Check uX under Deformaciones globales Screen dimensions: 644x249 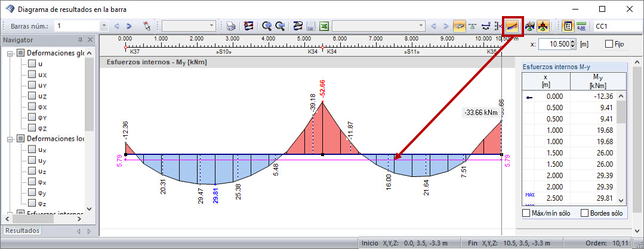pos(32,74)
